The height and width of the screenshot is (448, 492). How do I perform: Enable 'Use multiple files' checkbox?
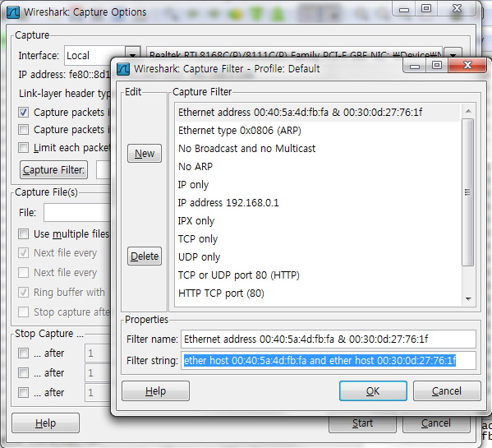[24, 234]
